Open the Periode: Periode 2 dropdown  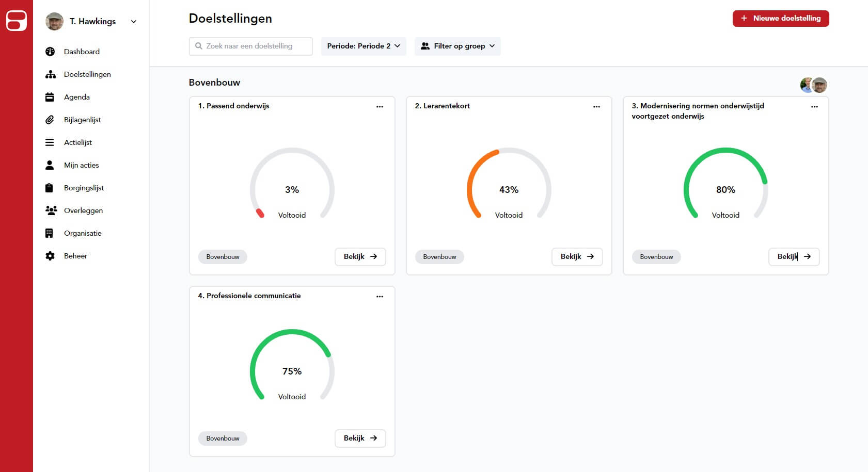point(364,46)
